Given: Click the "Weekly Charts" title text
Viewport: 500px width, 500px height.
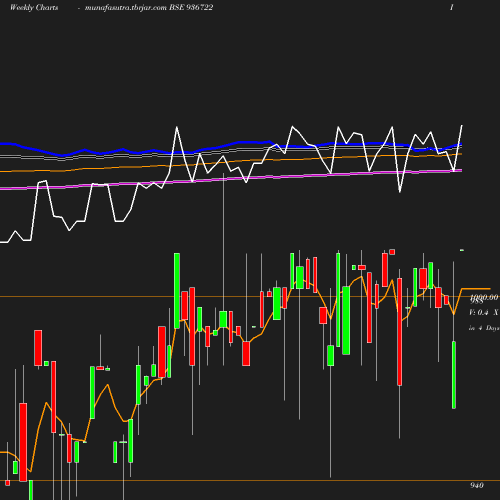Looking at the screenshot, I should tap(34, 8).
